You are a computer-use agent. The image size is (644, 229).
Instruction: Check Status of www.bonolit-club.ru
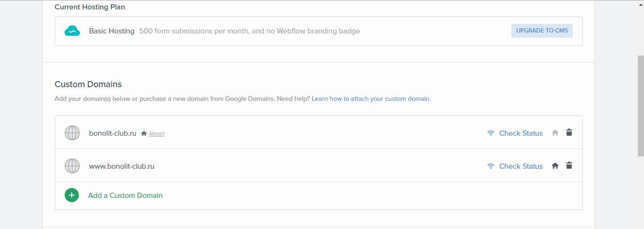[521, 166]
